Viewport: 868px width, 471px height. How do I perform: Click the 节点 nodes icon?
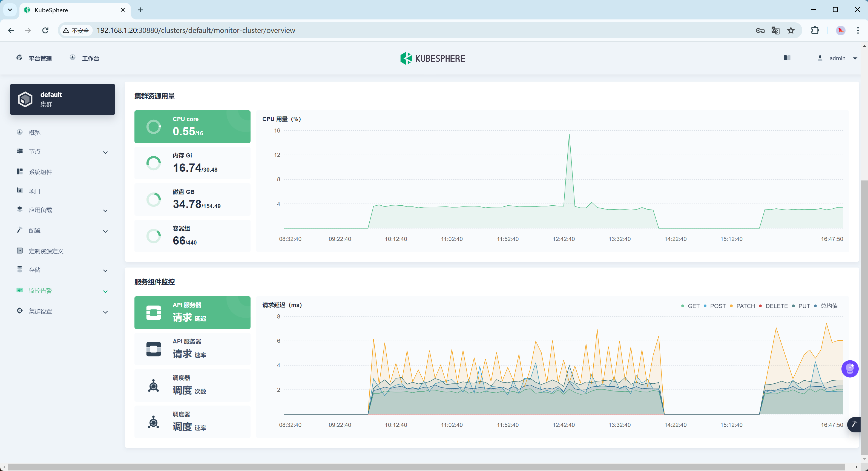point(19,151)
